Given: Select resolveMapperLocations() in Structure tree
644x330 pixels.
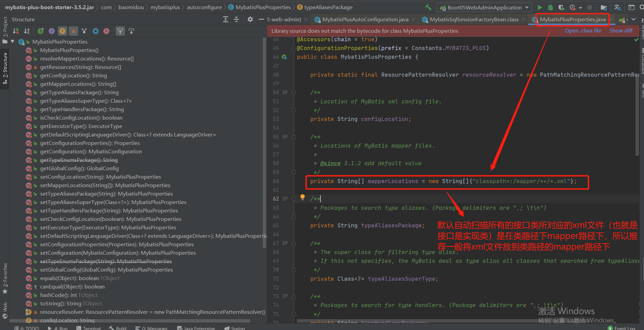Looking at the screenshot, I should [x=87, y=59].
